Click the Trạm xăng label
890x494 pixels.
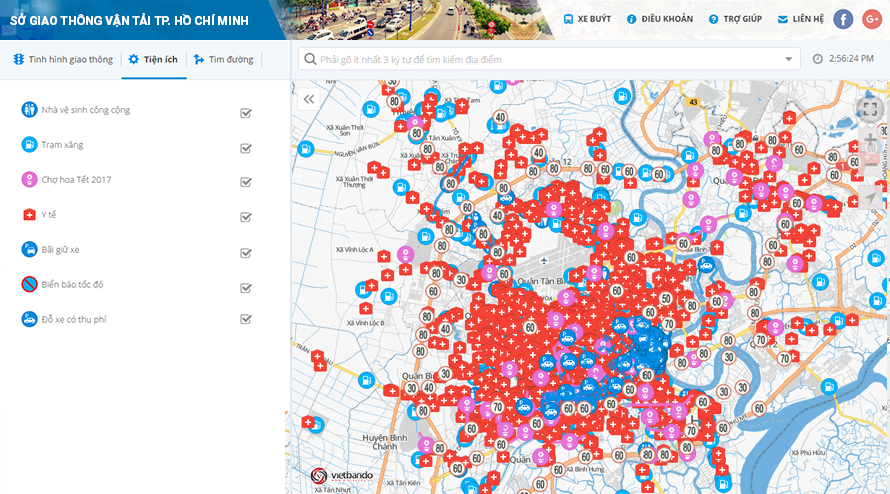coord(62,145)
